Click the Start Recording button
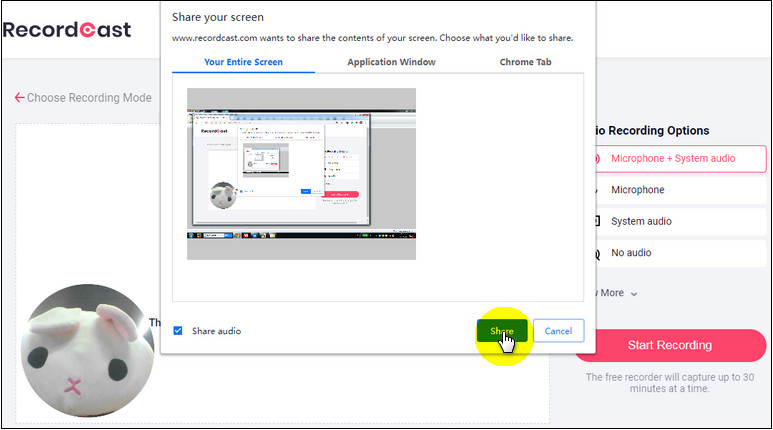 click(669, 345)
